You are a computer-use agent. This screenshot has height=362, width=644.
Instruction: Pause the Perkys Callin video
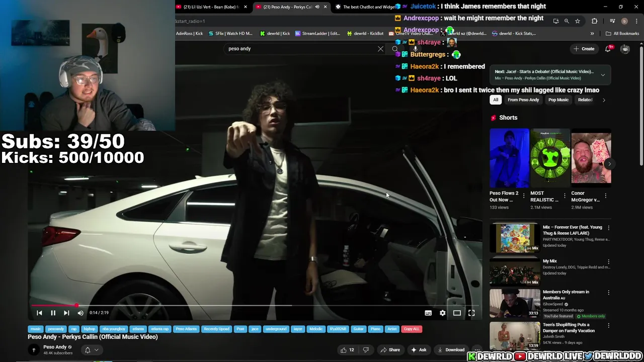53,313
